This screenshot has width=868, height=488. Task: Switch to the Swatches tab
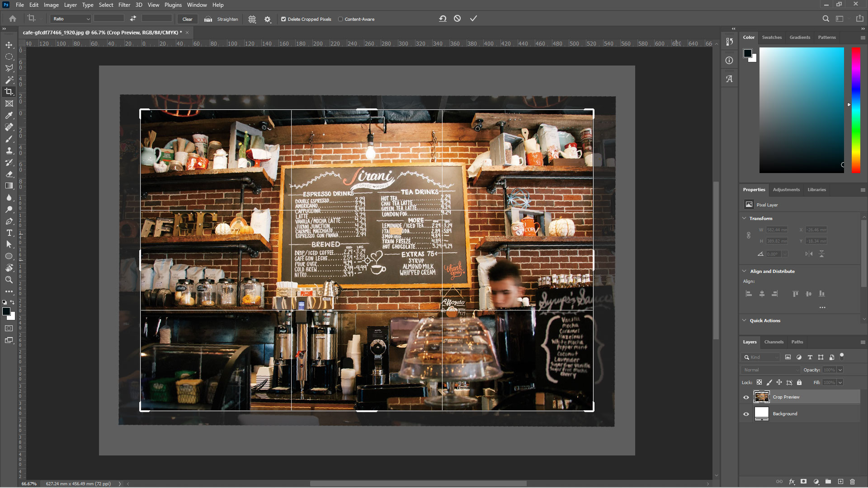coord(772,38)
